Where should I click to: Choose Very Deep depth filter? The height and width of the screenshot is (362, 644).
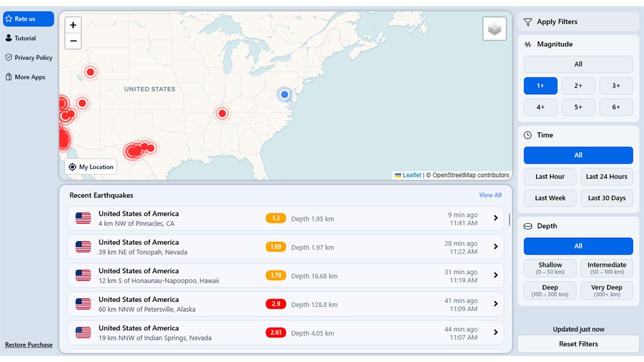pyautogui.click(x=607, y=291)
